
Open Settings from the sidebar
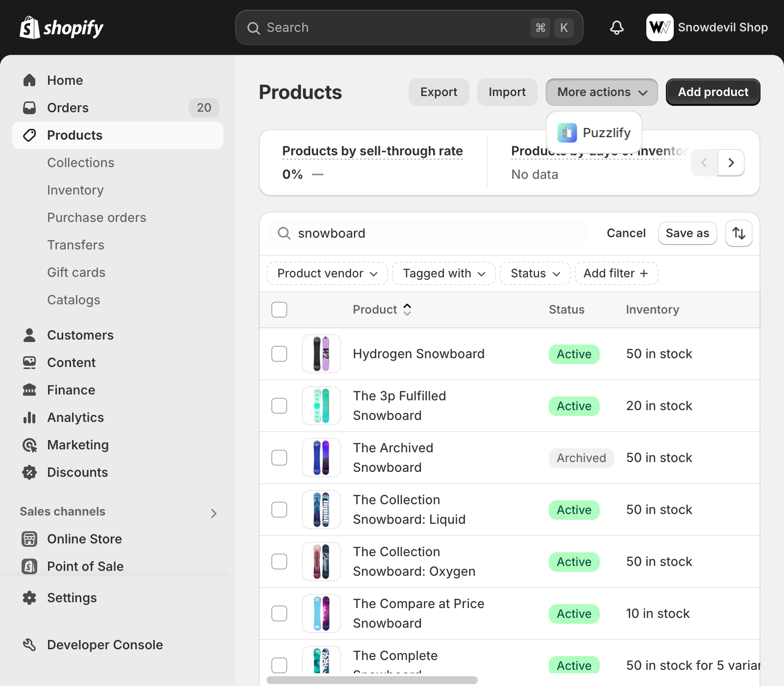click(x=72, y=598)
